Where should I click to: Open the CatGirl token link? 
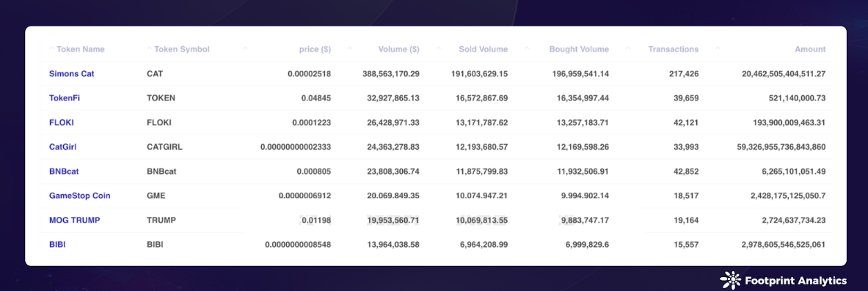click(x=62, y=147)
